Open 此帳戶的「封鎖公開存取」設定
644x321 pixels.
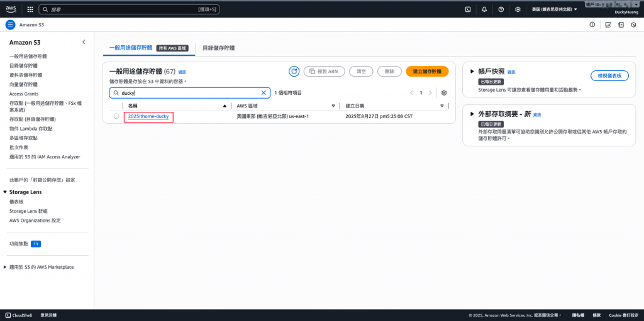click(x=42, y=180)
